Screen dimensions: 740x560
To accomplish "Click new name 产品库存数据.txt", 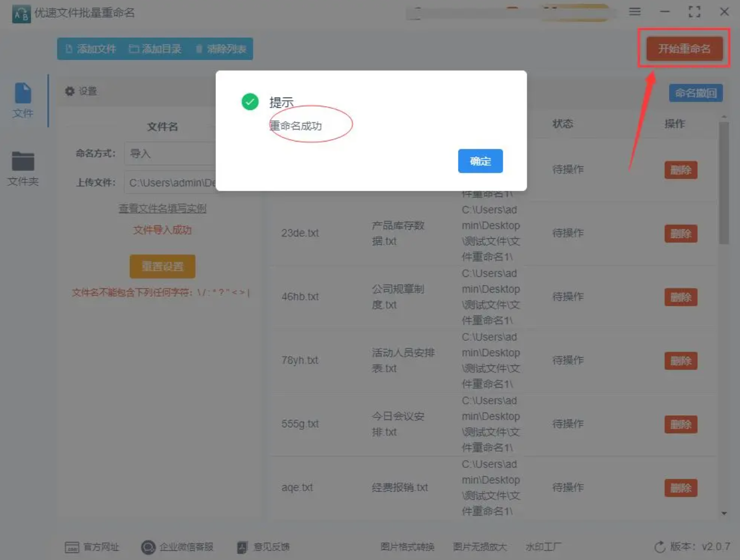I will pyautogui.click(x=398, y=233).
